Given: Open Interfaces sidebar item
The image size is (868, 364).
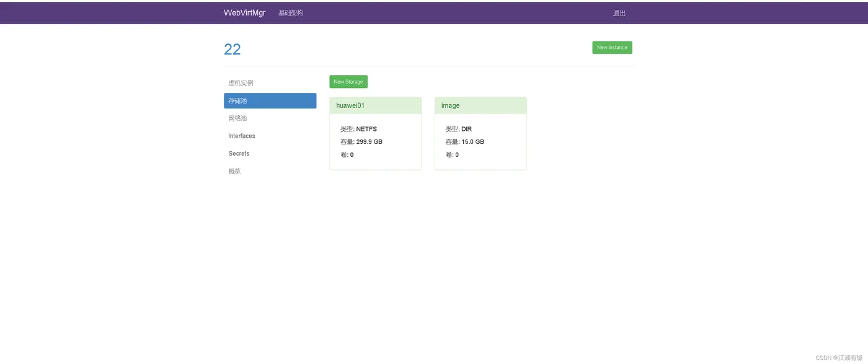Looking at the screenshot, I should 270,136.
